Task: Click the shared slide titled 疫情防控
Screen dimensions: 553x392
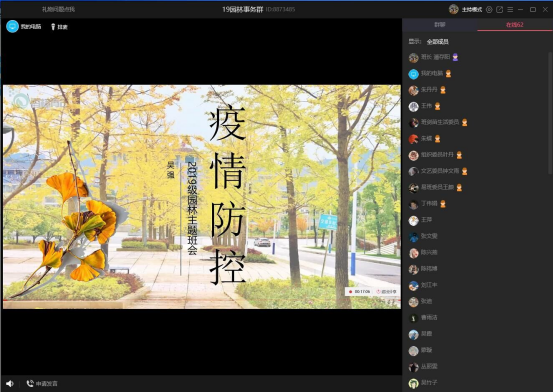Action: point(202,197)
